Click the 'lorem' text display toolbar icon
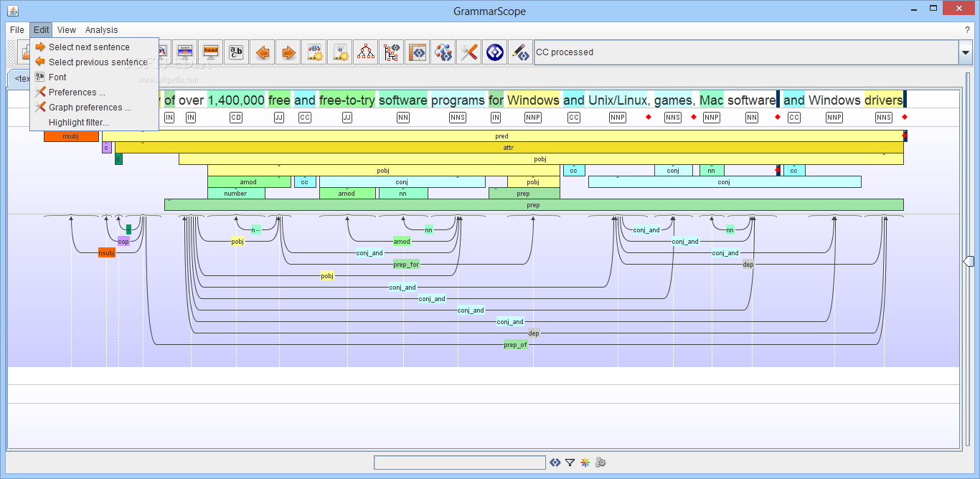980x479 pixels. pos(185,52)
